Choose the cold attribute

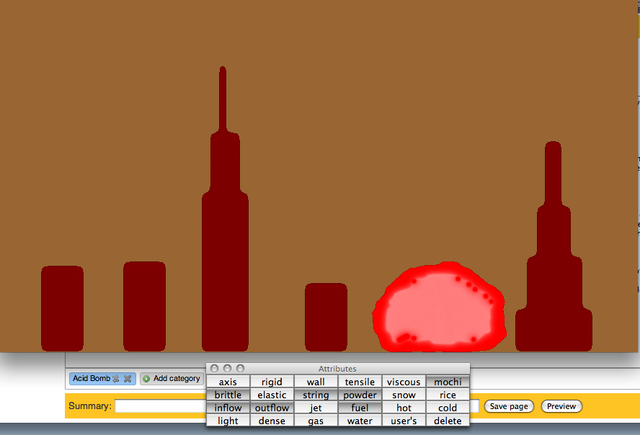click(x=448, y=408)
